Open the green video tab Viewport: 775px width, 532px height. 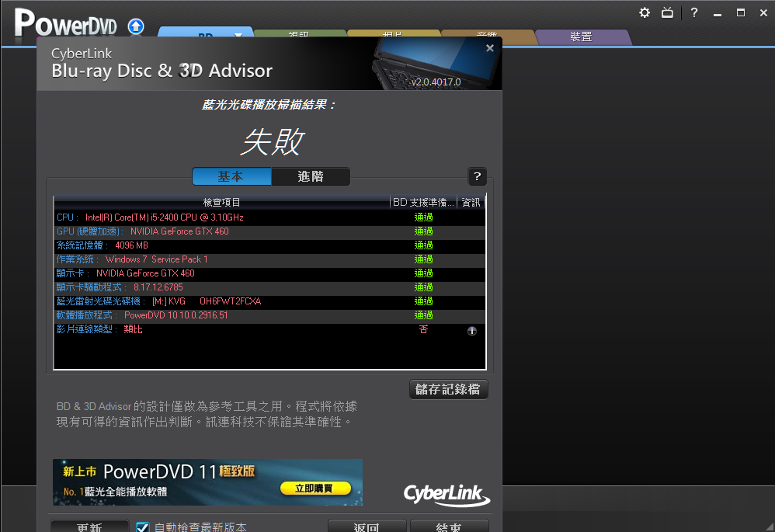click(299, 33)
